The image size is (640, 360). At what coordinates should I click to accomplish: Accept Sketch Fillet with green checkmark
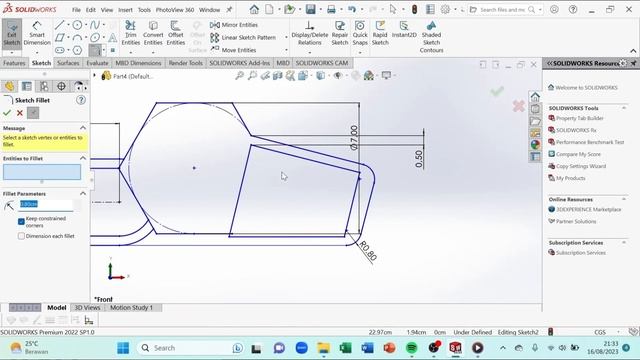click(7, 113)
